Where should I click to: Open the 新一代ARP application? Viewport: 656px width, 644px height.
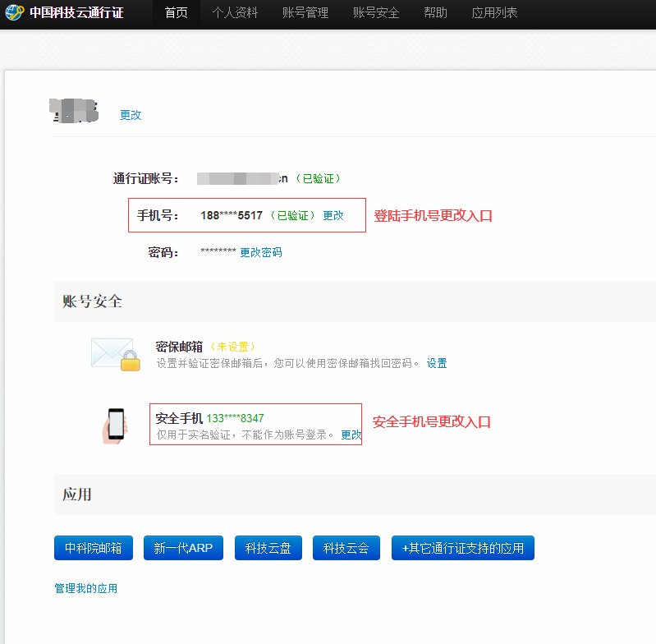183,548
